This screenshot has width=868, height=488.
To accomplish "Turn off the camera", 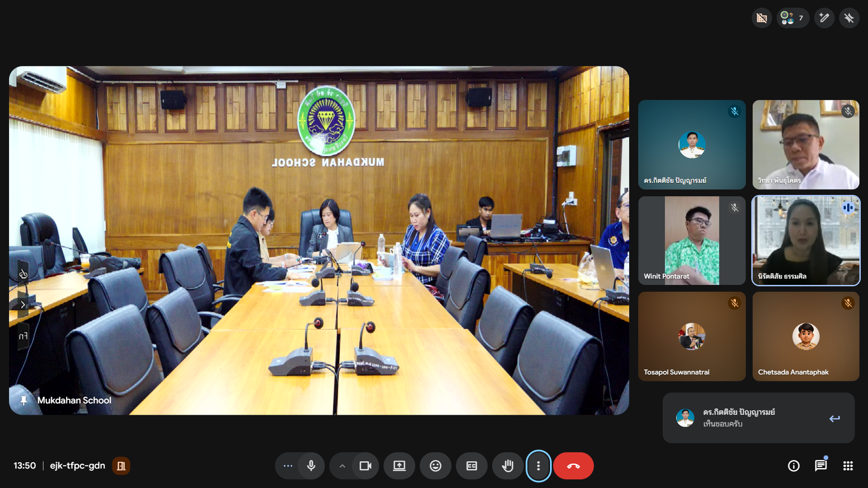I will pyautogui.click(x=365, y=466).
